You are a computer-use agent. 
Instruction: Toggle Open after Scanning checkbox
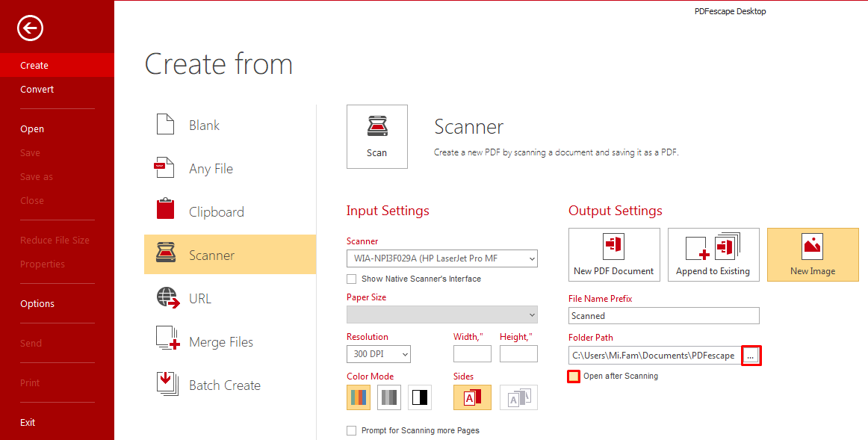click(x=574, y=377)
